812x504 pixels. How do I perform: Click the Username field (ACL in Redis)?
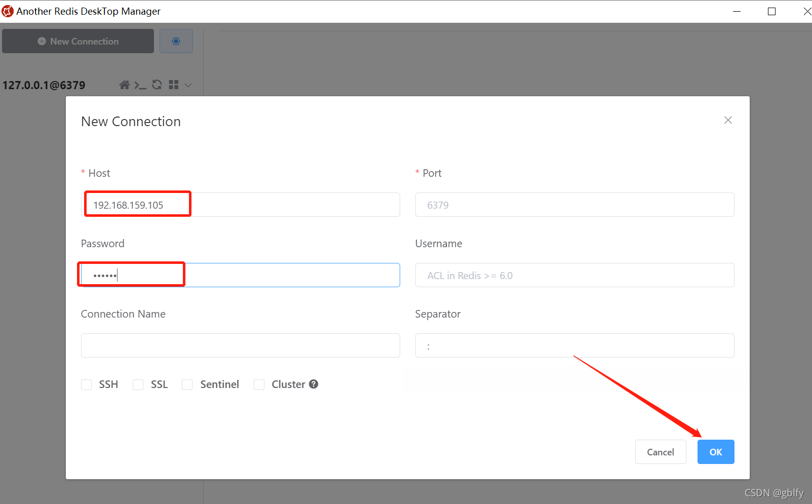point(574,275)
